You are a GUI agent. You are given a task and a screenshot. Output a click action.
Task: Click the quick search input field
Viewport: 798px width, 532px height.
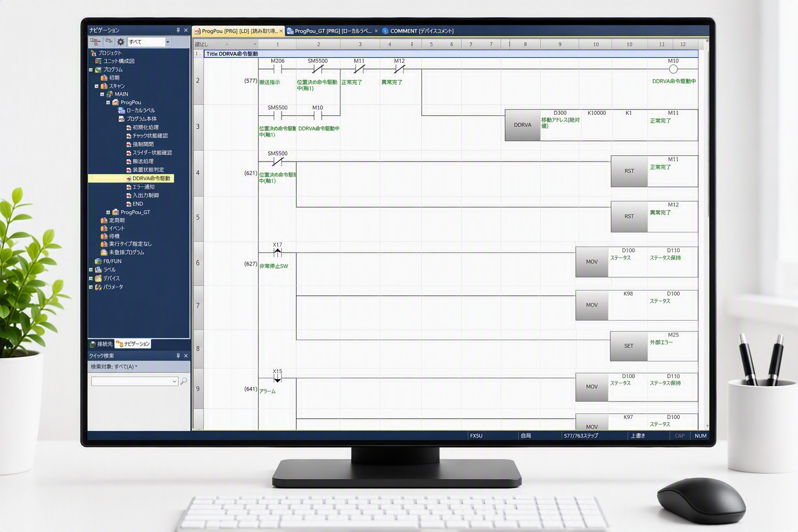click(135, 381)
